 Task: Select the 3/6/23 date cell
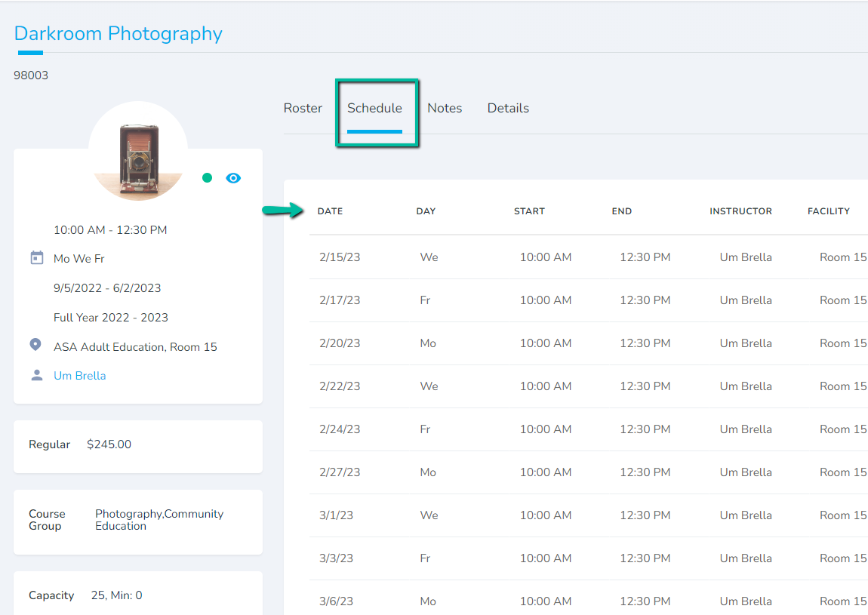click(x=336, y=601)
